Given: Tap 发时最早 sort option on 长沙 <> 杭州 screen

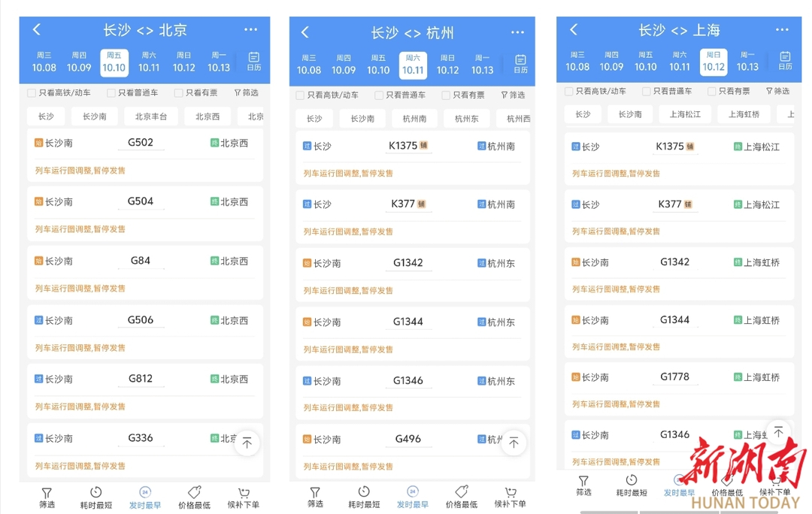Looking at the screenshot, I should (x=412, y=497).
